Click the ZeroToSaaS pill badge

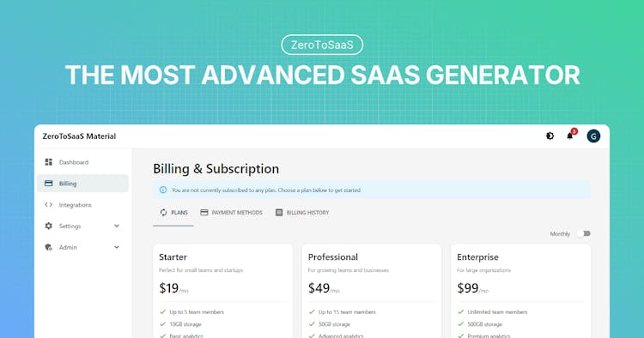[322, 45]
